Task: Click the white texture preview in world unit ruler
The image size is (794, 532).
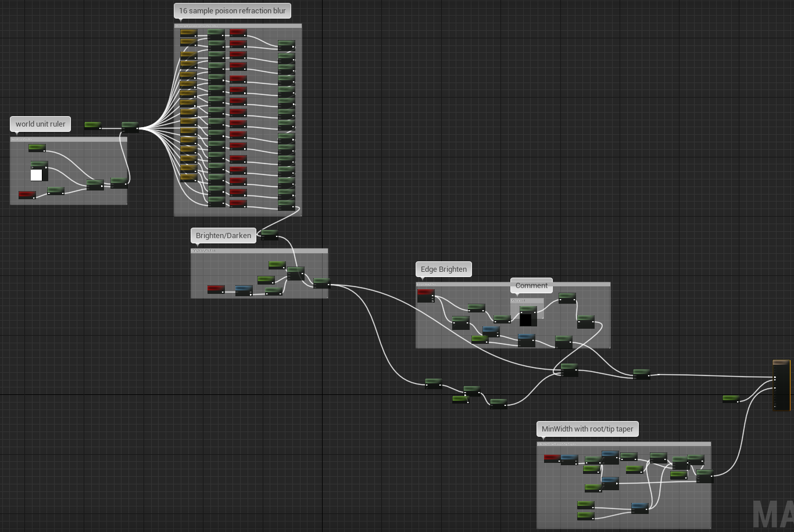Action: [x=37, y=175]
